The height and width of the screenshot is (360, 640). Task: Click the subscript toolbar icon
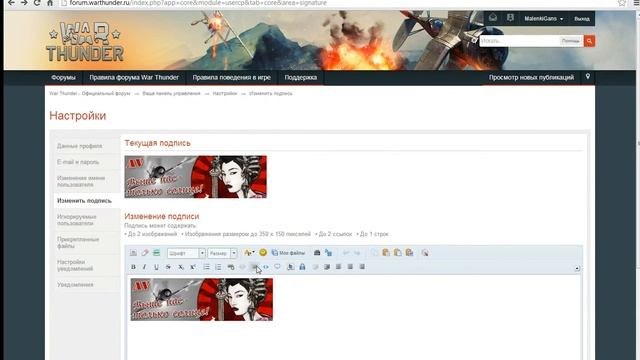tap(180, 267)
